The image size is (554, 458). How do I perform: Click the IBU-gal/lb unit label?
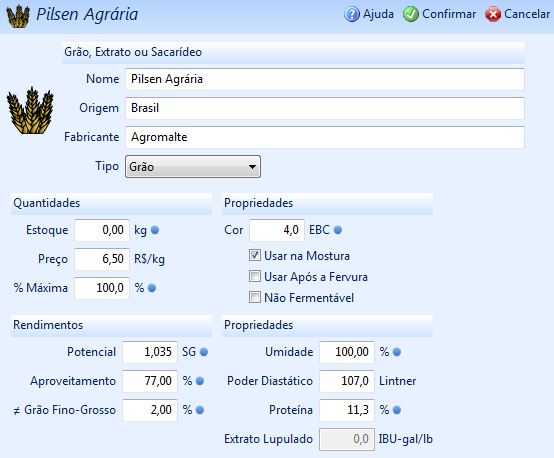406,439
